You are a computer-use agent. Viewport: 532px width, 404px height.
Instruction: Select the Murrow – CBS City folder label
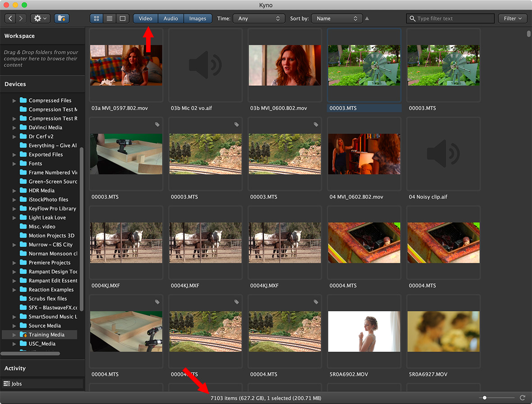coord(50,245)
